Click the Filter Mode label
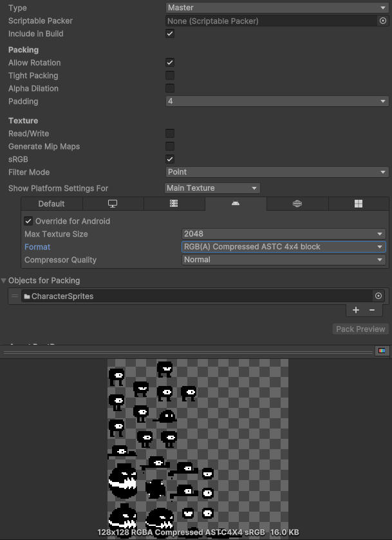The image size is (392, 540). [x=29, y=172]
